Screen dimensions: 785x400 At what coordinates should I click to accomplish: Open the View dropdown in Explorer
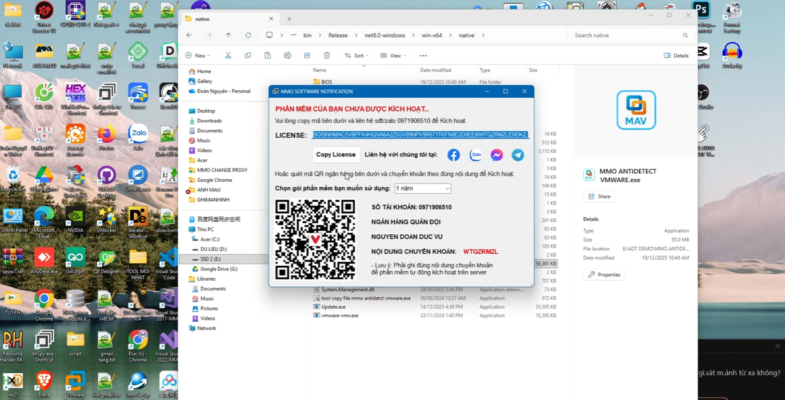pos(393,56)
